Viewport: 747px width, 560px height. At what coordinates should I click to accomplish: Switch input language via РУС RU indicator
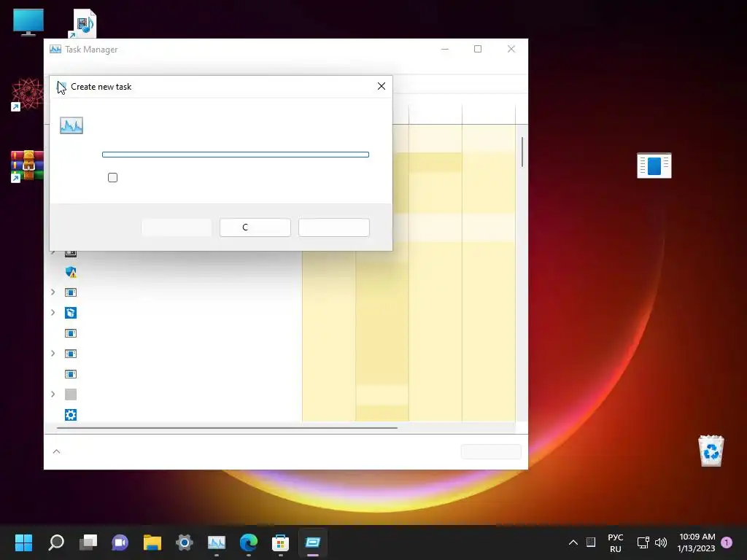click(x=616, y=542)
